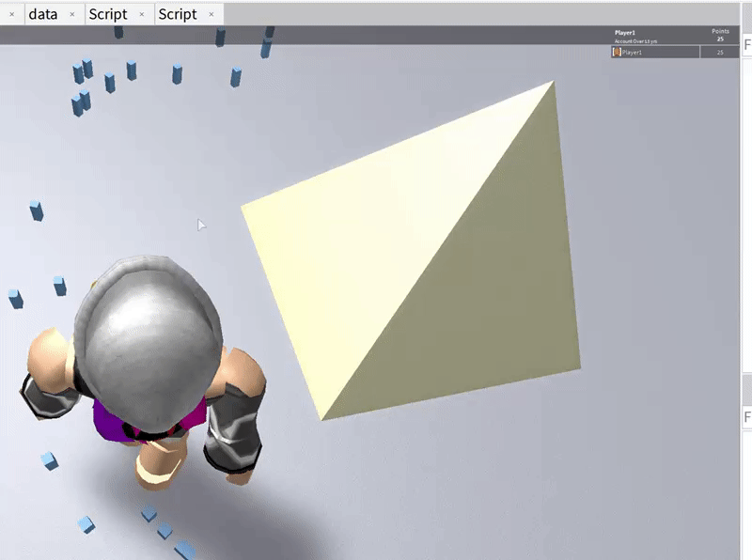
Task: Click the 25 score in Player1 row
Action: (x=720, y=53)
